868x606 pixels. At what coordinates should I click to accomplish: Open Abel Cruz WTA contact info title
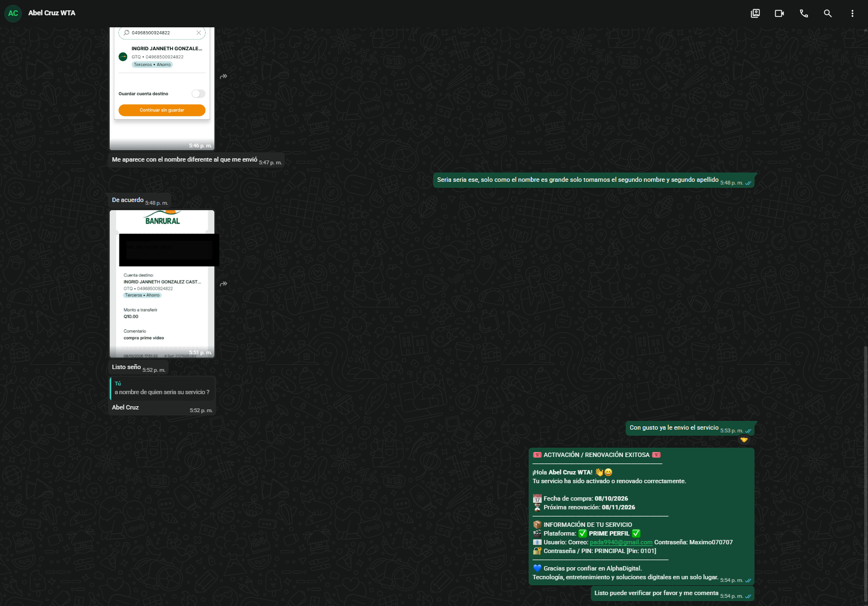[x=52, y=13]
